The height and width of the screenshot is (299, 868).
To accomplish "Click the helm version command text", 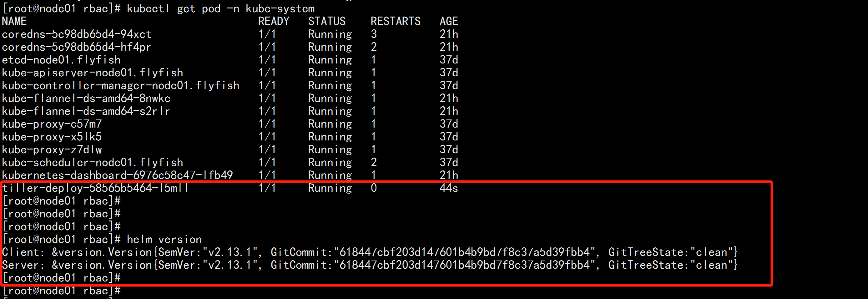I will coord(164,239).
